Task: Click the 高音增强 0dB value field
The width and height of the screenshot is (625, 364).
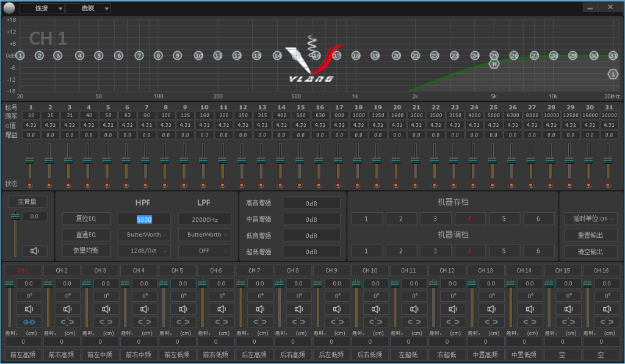Action: click(311, 203)
